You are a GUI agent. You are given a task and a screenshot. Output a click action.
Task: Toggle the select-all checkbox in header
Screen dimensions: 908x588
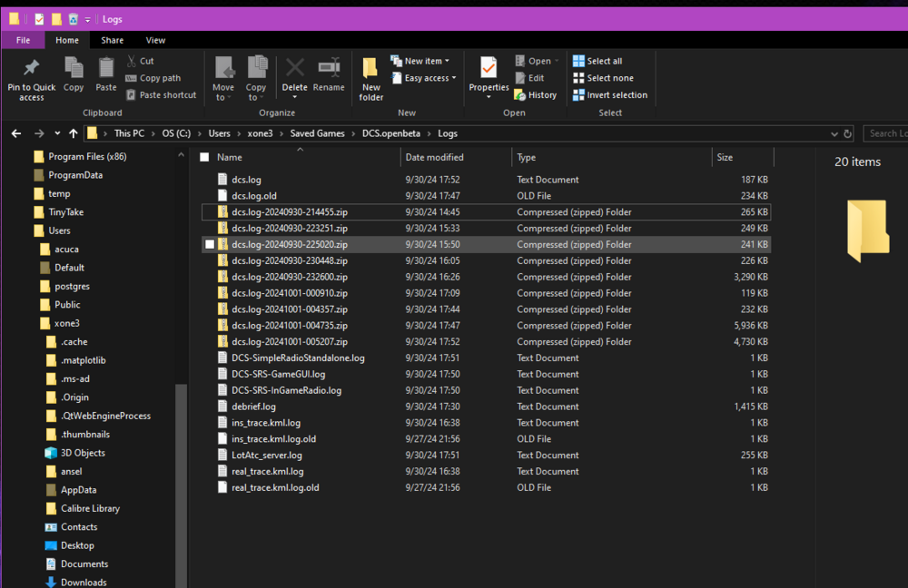(204, 157)
